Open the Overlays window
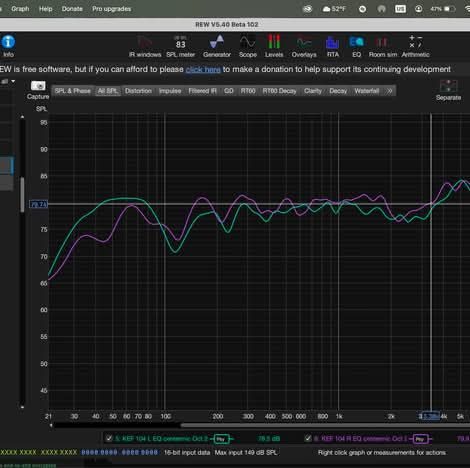470x468 pixels. point(304,47)
